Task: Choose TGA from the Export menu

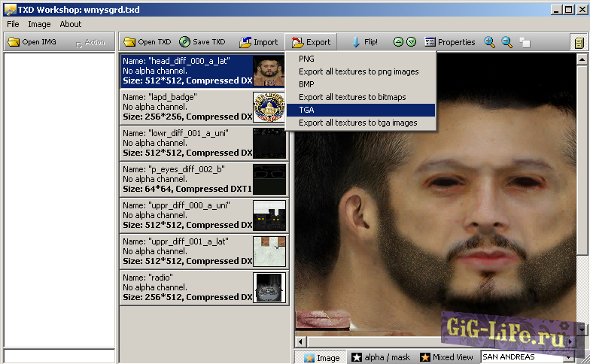Action: coord(306,110)
